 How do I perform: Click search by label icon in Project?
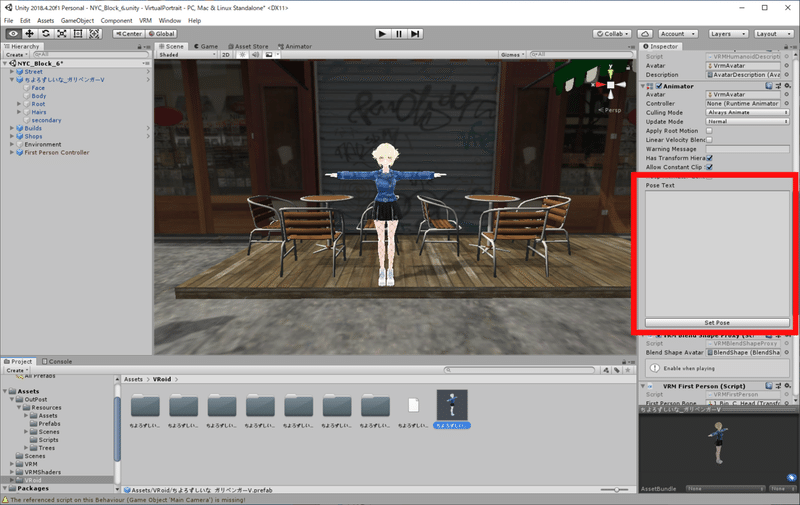pyautogui.click(x=617, y=370)
